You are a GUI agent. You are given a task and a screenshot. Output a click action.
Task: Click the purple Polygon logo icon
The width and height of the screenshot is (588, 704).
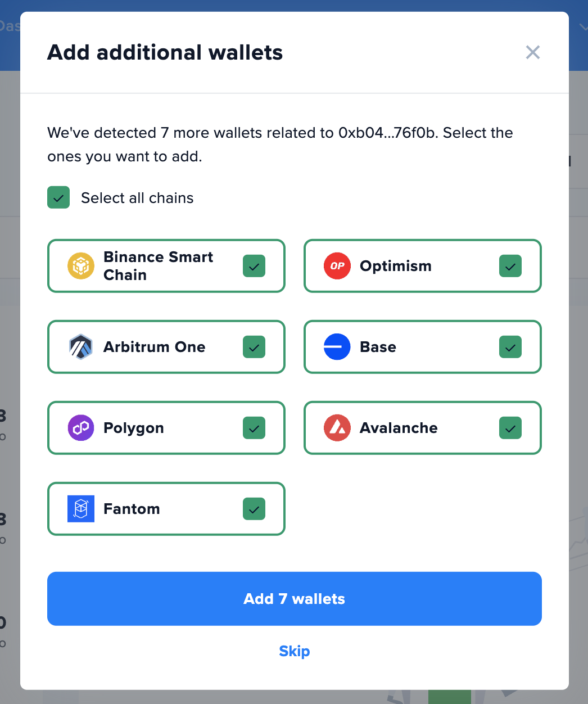point(81,428)
